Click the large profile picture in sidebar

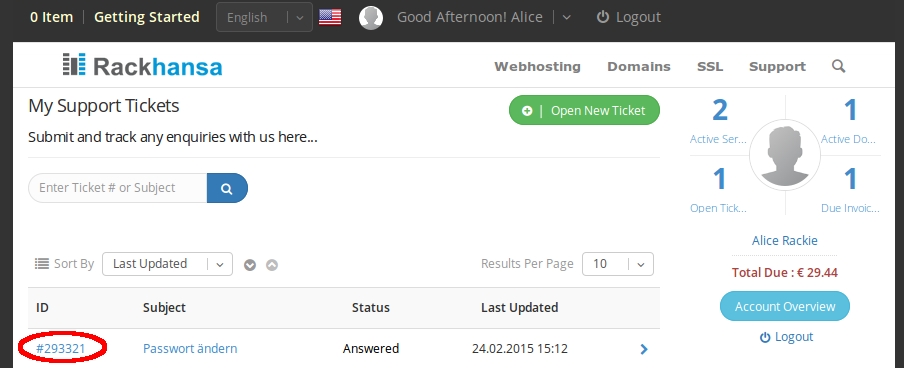coord(785,155)
